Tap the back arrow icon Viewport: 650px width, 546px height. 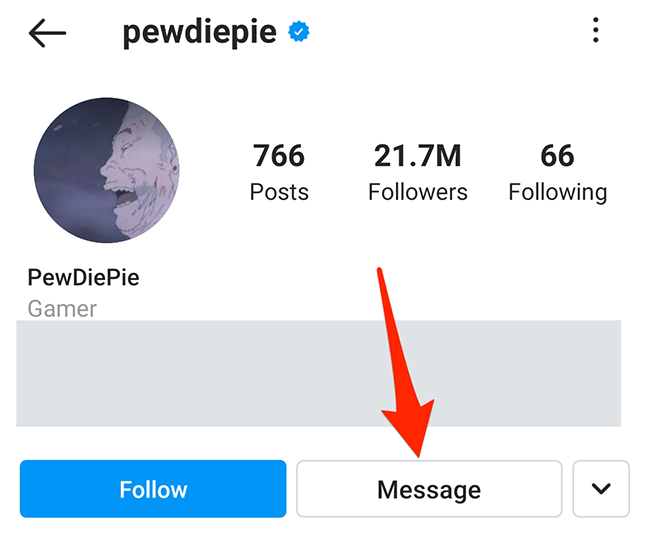[47, 34]
